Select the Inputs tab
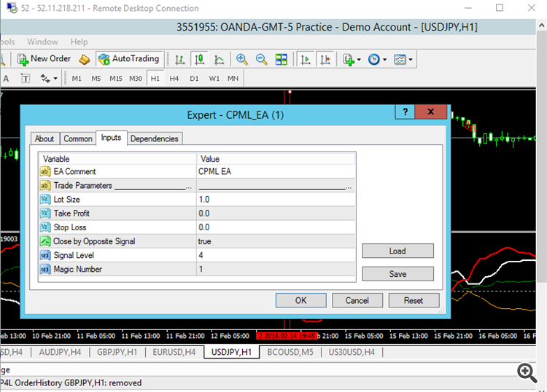Image resolution: width=547 pixels, height=392 pixels. click(112, 138)
